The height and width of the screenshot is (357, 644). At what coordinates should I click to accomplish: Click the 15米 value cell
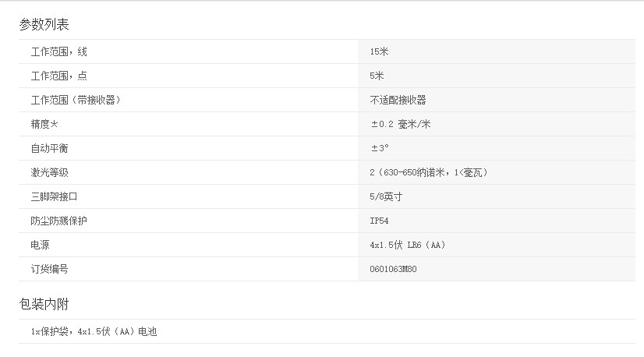point(380,51)
